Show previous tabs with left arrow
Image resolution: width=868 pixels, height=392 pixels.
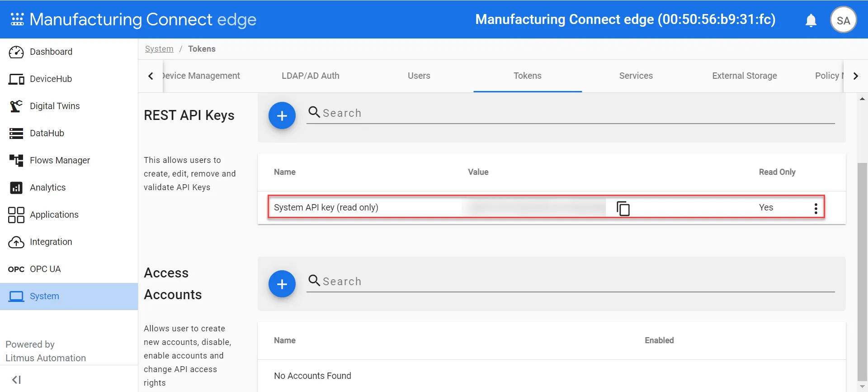tap(151, 76)
